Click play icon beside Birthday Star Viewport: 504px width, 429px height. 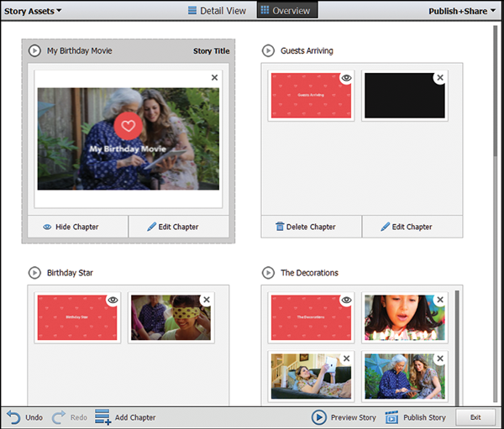(34, 273)
